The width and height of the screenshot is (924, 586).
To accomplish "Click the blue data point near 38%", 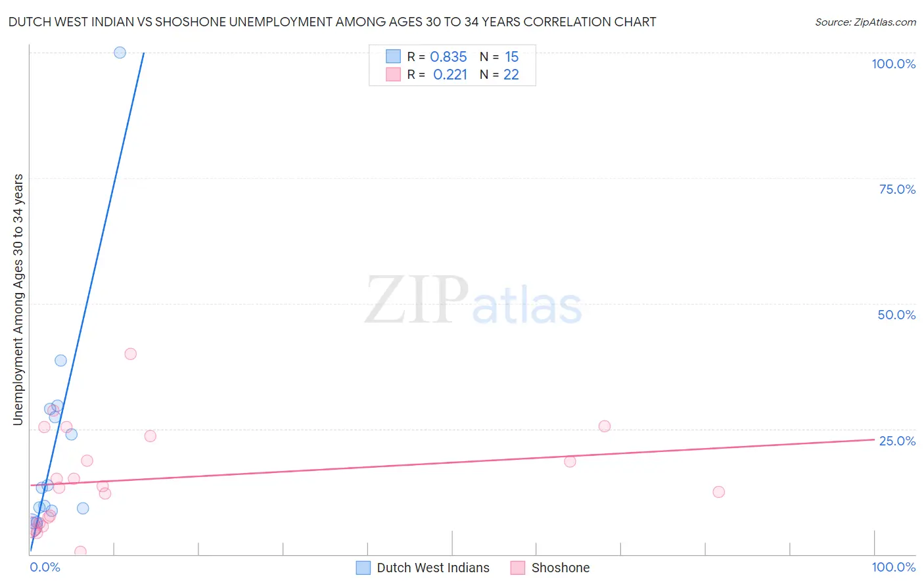I will (x=60, y=360).
